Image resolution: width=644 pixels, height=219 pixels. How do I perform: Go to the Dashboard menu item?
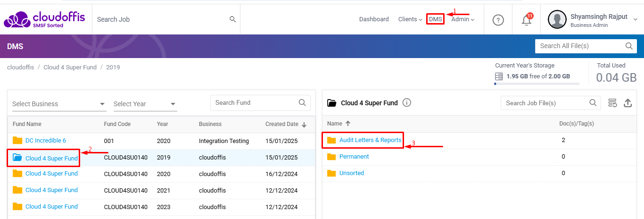coord(374,19)
